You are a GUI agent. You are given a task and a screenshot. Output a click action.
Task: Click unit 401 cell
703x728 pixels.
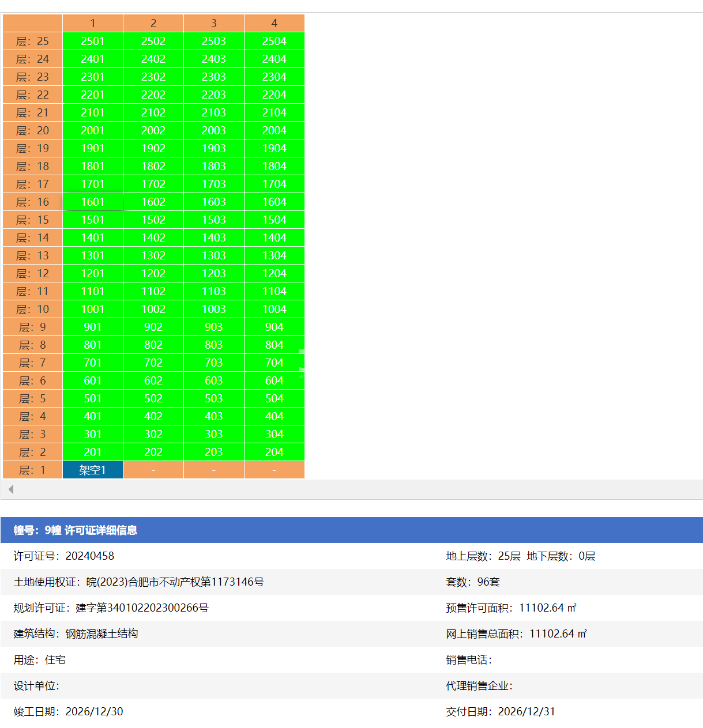click(x=93, y=416)
